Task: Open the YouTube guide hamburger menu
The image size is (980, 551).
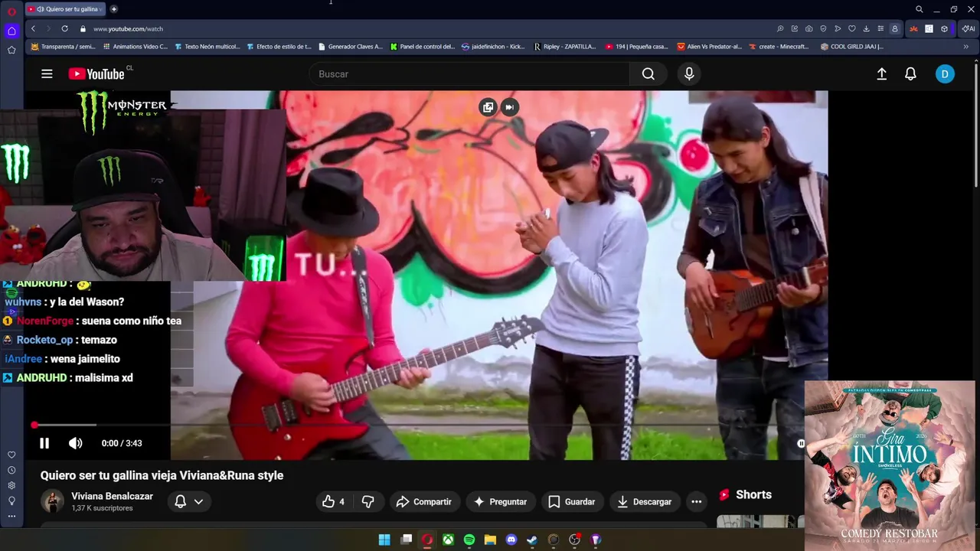Action: [47, 73]
